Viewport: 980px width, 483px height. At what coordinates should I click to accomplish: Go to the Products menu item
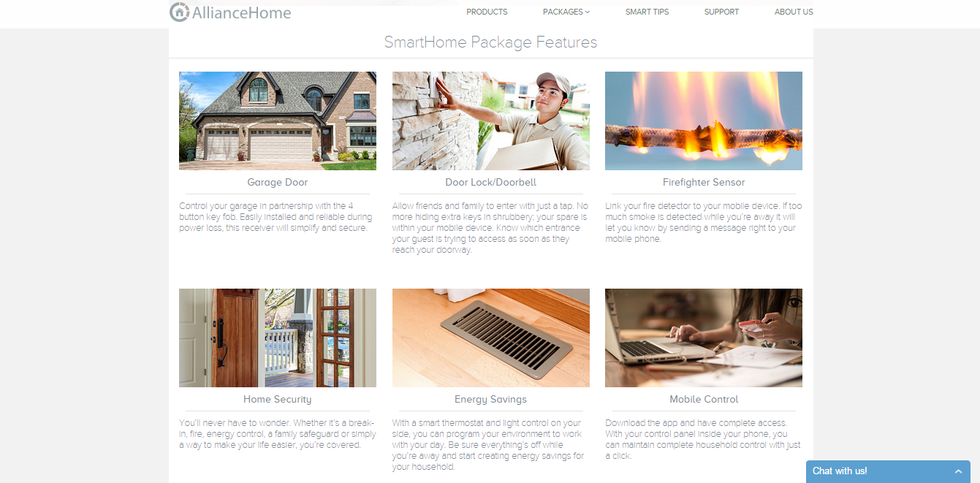click(487, 12)
